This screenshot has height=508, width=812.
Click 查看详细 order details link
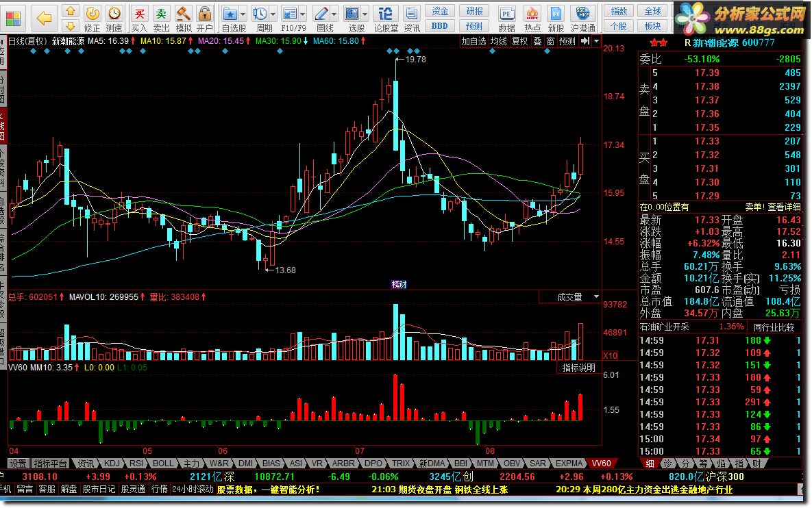(x=783, y=207)
